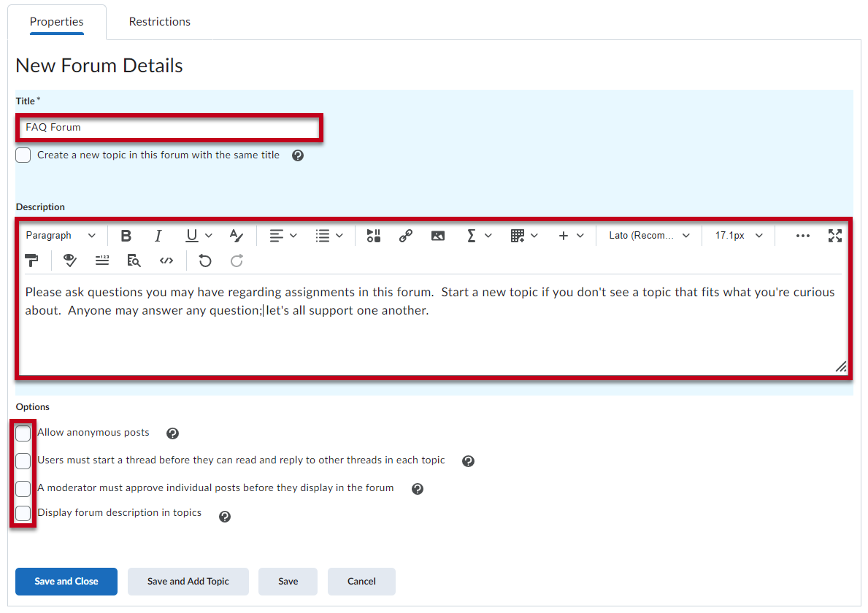The height and width of the screenshot is (613, 868).
Task: Open help for start-a-thread option
Action: 469,461
